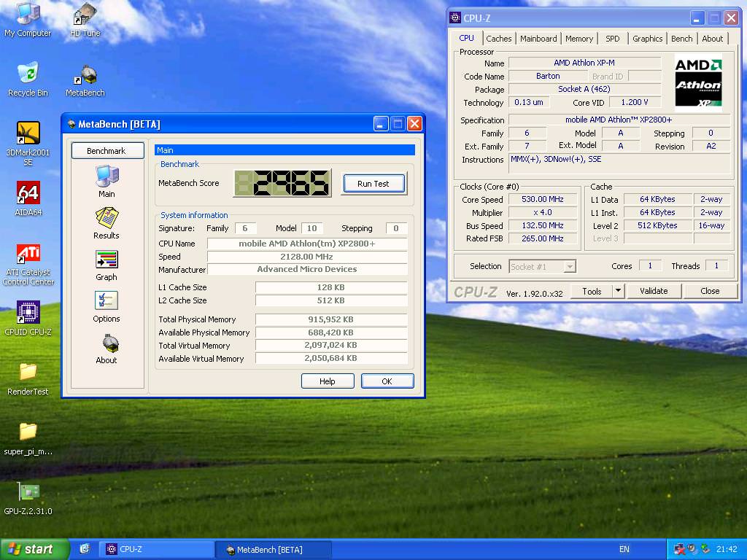
Task: Click the MetaBench title bar icon
Action: [71, 124]
